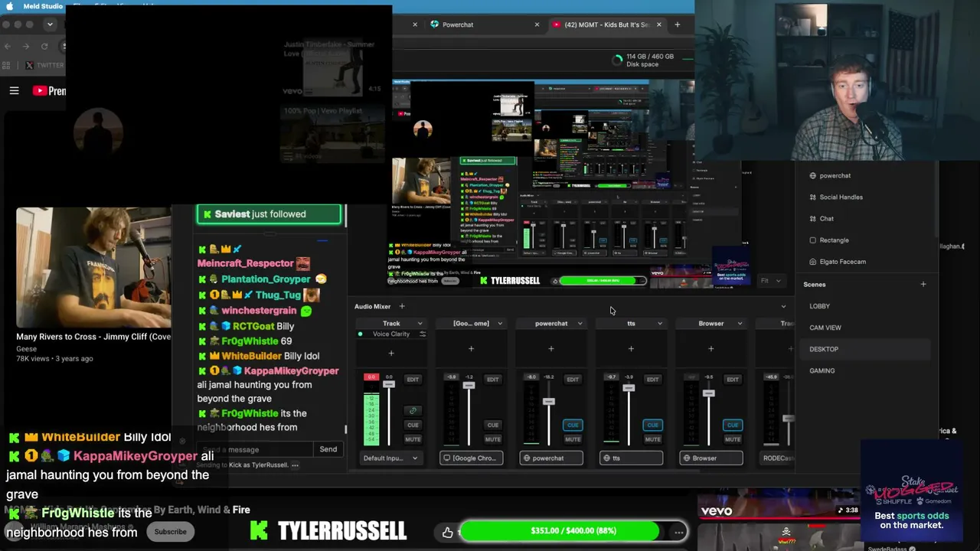This screenshot has height=551, width=980.
Task: Mute the powerchat channel
Action: click(x=573, y=439)
